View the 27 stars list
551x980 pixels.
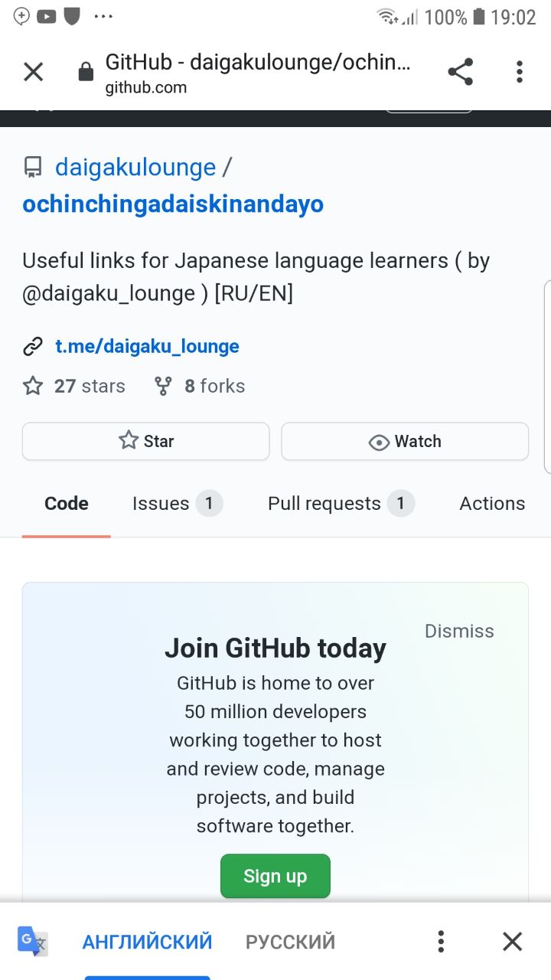(74, 386)
